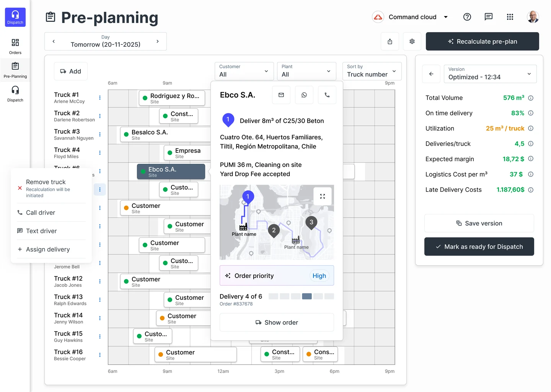Viewport: 551px width, 392px height.
Task: Choose Assign delivery menu option
Action: pyautogui.click(x=51, y=249)
